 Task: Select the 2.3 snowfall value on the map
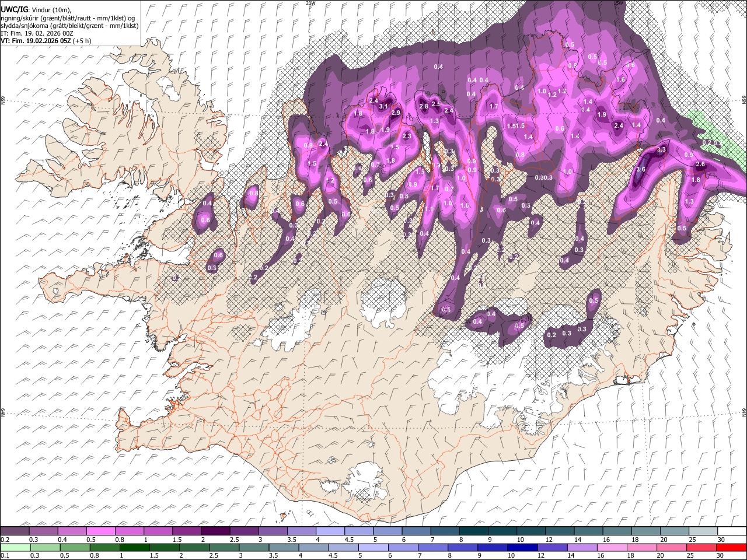(x=407, y=136)
